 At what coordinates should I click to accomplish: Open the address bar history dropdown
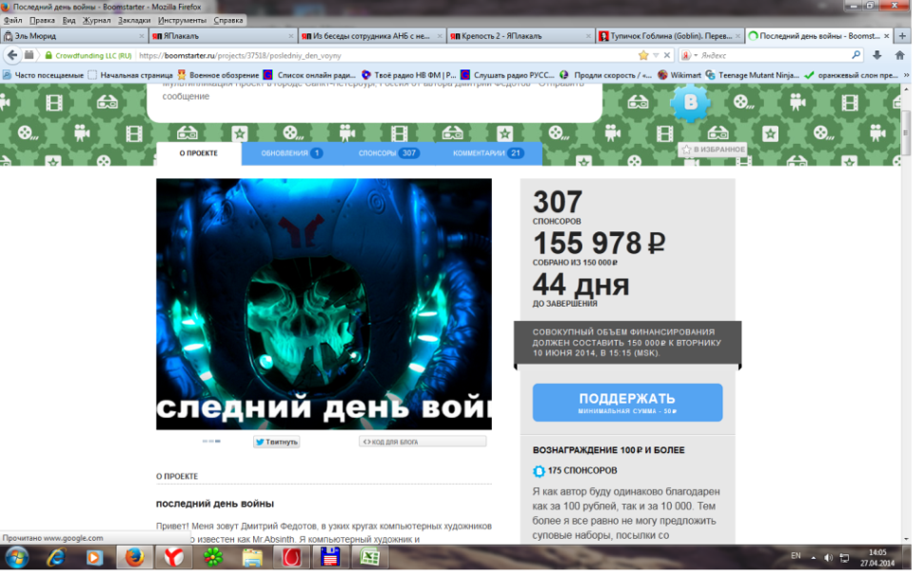[x=656, y=55]
